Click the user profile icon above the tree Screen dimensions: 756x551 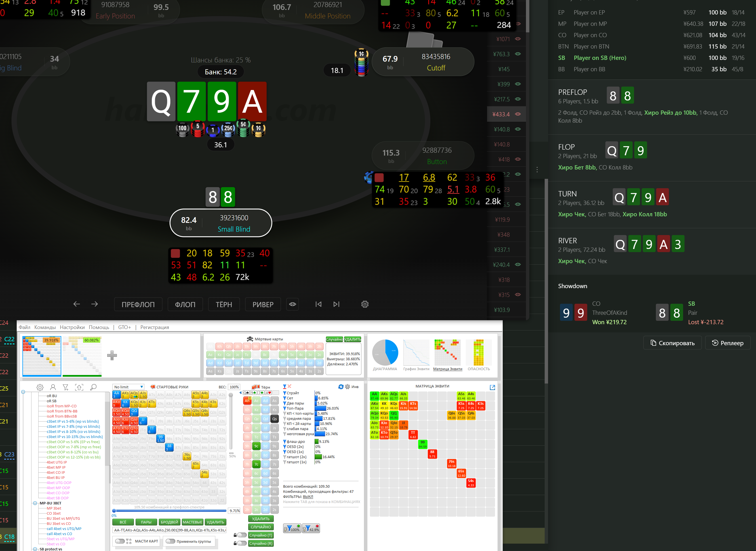[x=53, y=387]
